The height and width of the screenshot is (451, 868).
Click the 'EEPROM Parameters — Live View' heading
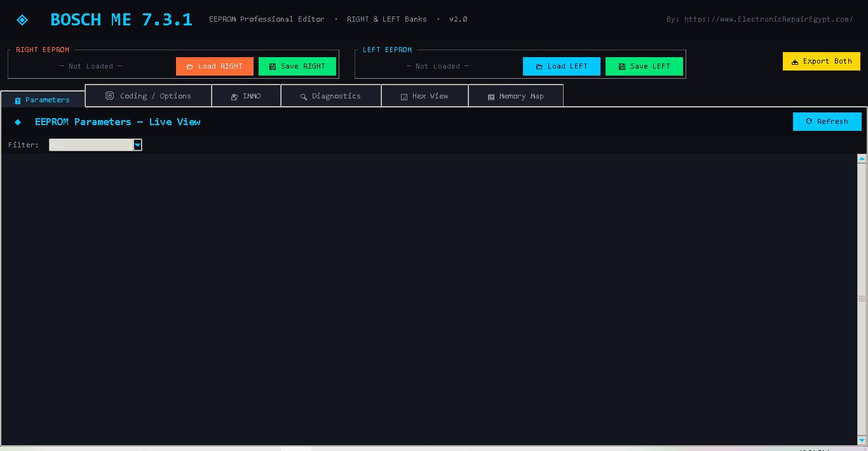pyautogui.click(x=118, y=122)
